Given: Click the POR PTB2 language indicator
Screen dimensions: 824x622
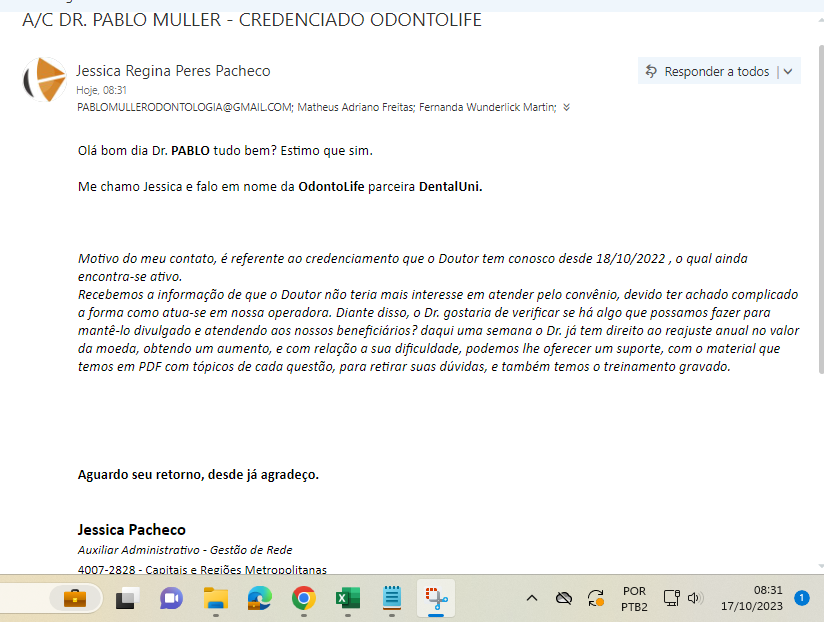Looking at the screenshot, I should point(634,599).
